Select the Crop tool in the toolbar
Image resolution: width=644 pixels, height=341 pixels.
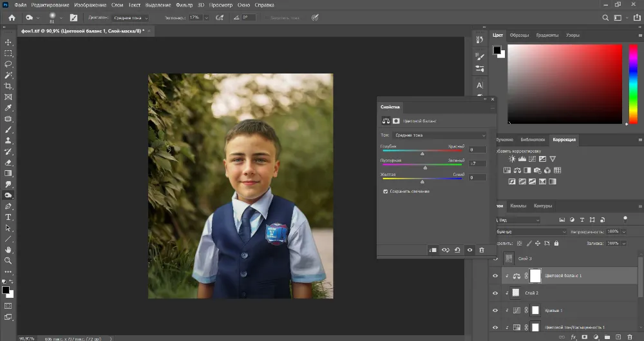[8, 86]
